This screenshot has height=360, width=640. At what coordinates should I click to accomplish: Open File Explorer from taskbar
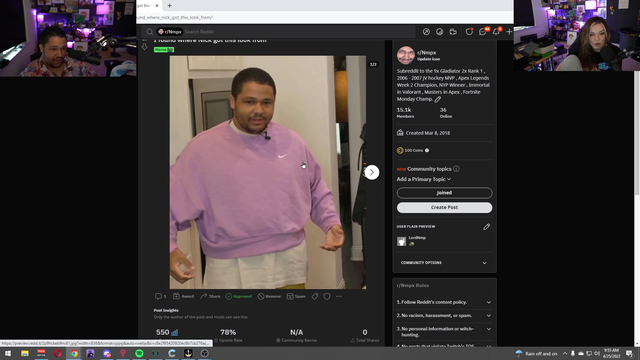pyautogui.click(x=25, y=353)
